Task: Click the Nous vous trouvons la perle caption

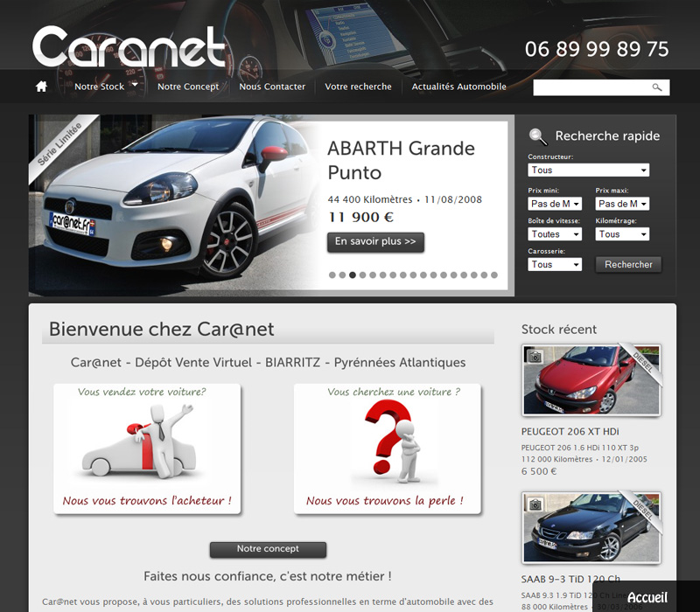Action: [385, 501]
